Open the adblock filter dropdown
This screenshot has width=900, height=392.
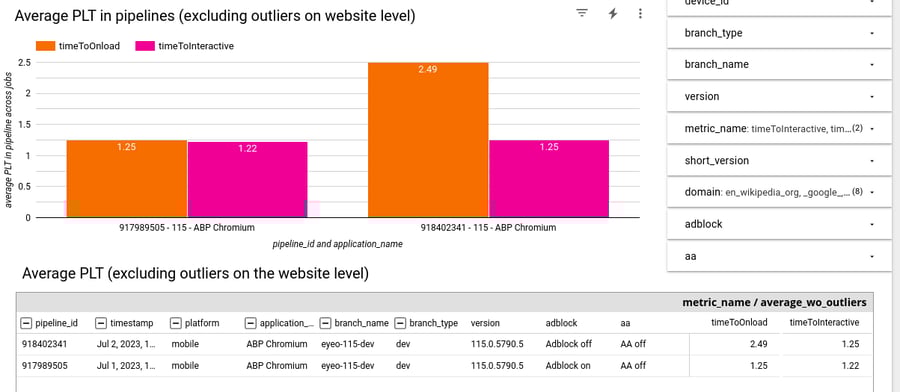(x=779, y=224)
